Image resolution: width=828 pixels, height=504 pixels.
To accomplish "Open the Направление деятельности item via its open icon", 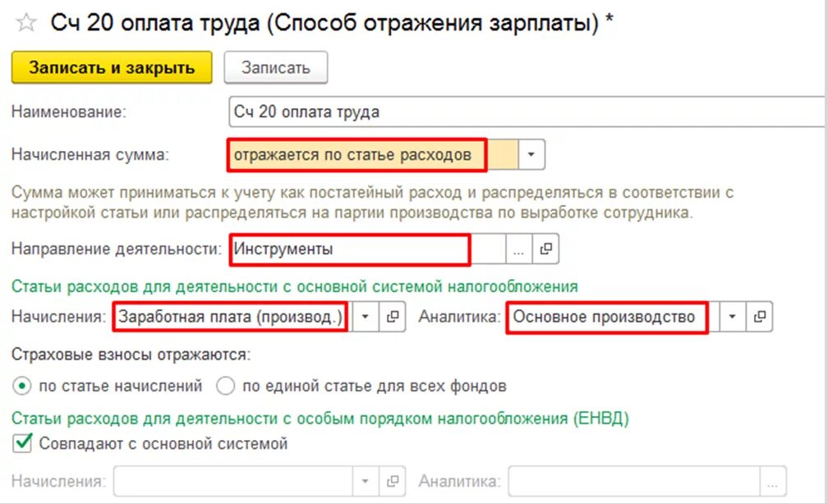I will pyautogui.click(x=545, y=249).
